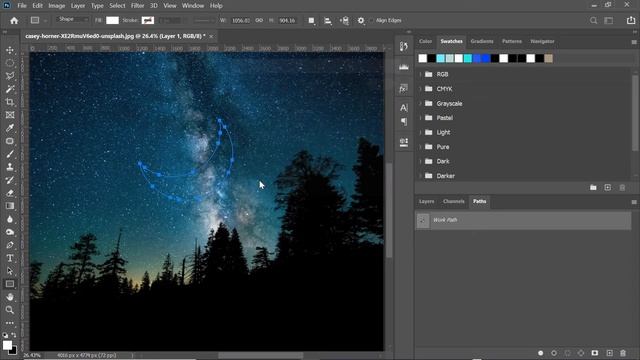Share the image via share icon
Image resolution: width=640 pixels, height=360 pixels.
(x=631, y=20)
